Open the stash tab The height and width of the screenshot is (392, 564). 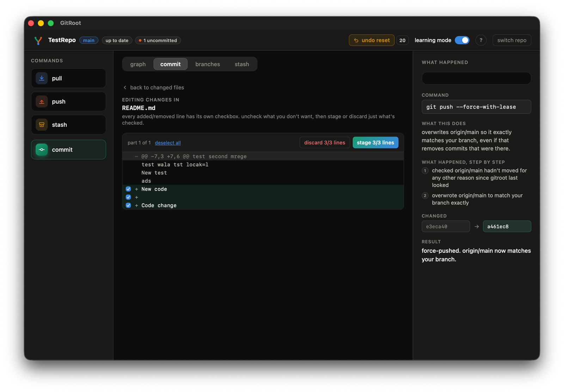coord(242,64)
